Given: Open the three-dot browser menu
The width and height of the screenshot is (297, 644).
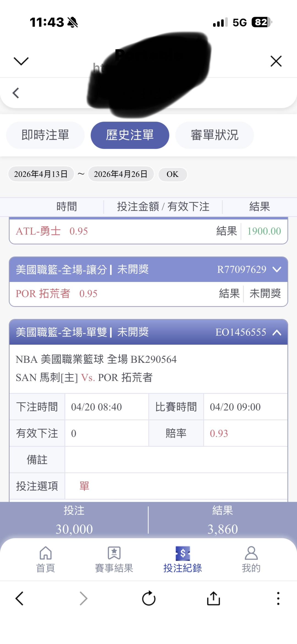Looking at the screenshot, I should [278, 598].
